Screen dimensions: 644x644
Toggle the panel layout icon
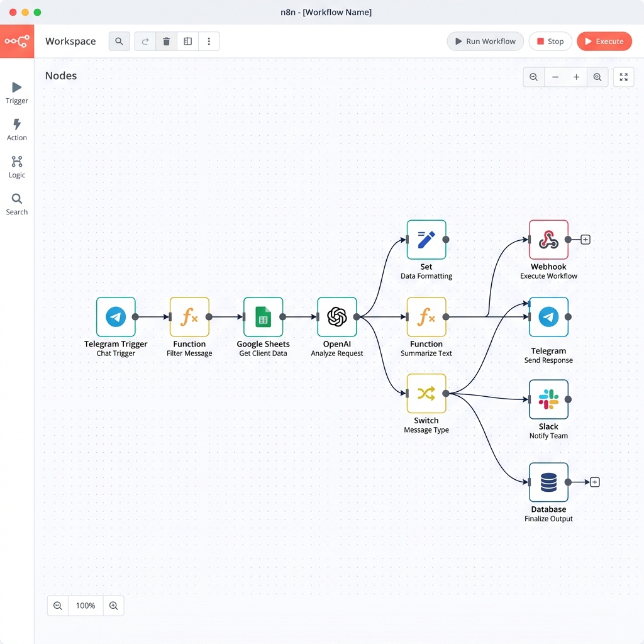point(187,41)
